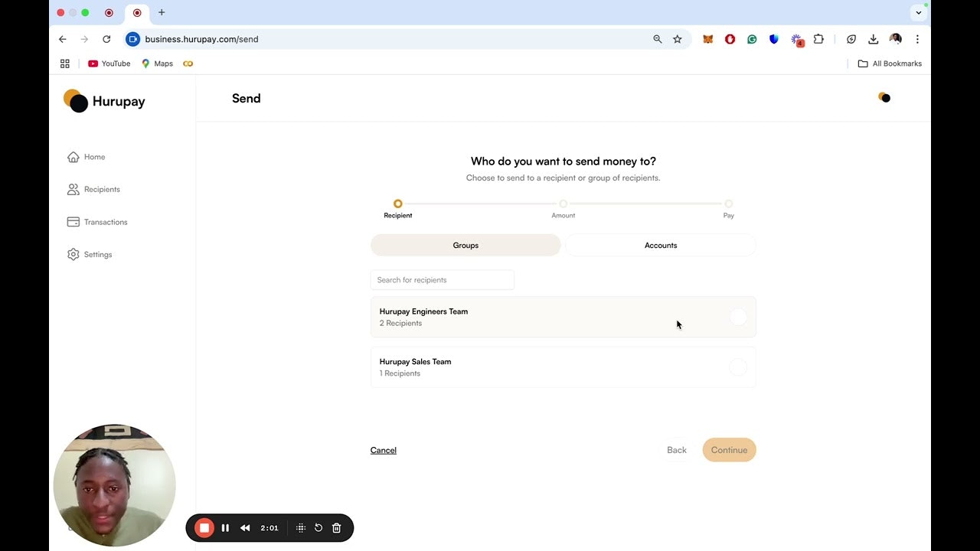
Task: Open the Bitwarden shield extension icon
Action: tap(774, 39)
